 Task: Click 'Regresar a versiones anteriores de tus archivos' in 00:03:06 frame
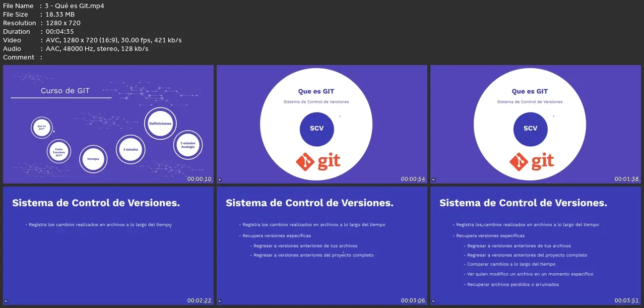[303, 246]
